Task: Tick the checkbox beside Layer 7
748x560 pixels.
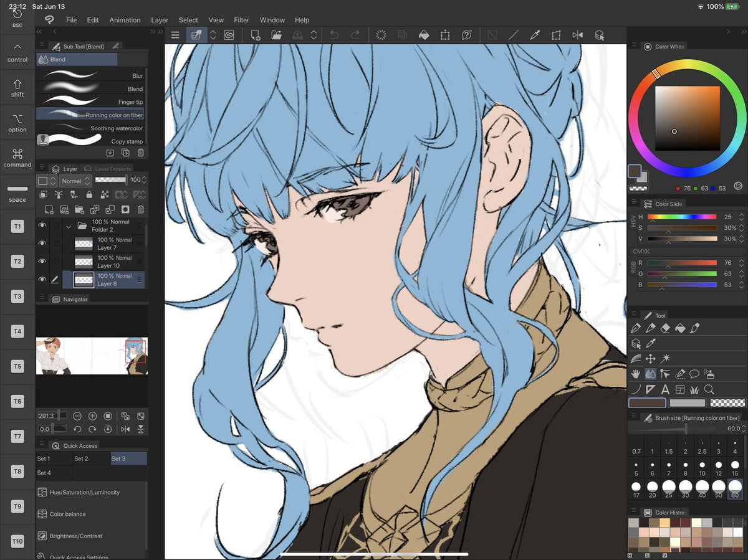Action: 56,244
